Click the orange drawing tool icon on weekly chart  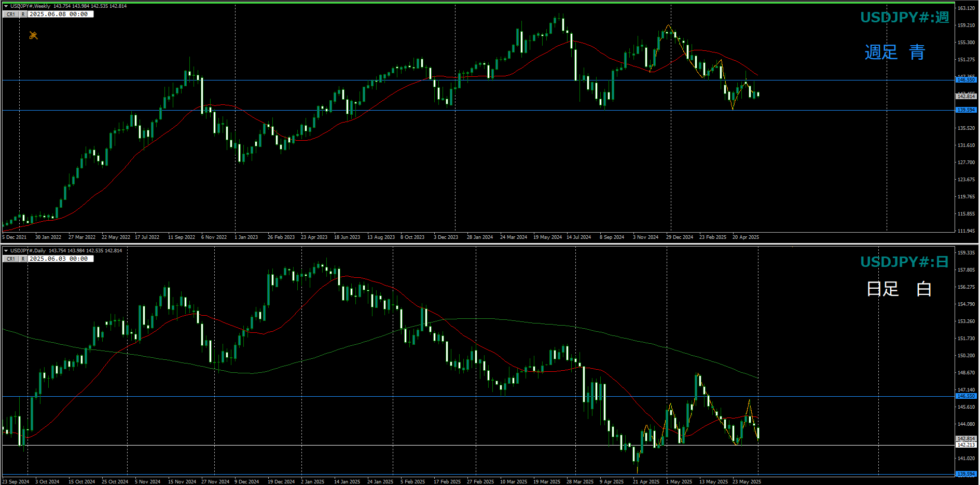coord(33,35)
